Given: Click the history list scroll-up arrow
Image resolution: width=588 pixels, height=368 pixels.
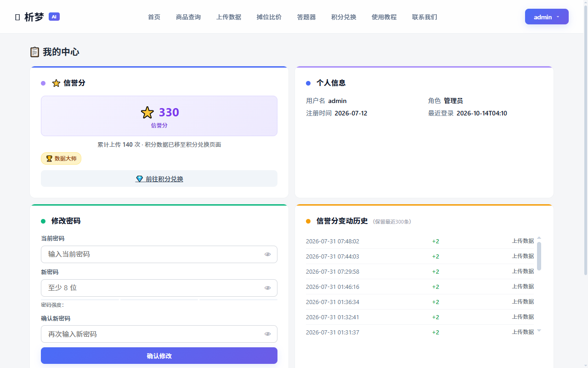Looking at the screenshot, I should click(x=539, y=238).
